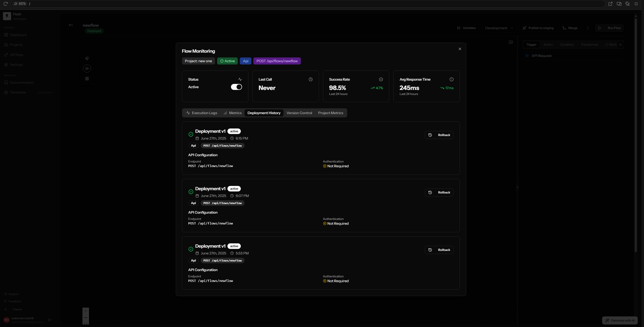Screen dimensions: 644x327
Task: Open the Development environment dropdown
Action: (x=499, y=28)
